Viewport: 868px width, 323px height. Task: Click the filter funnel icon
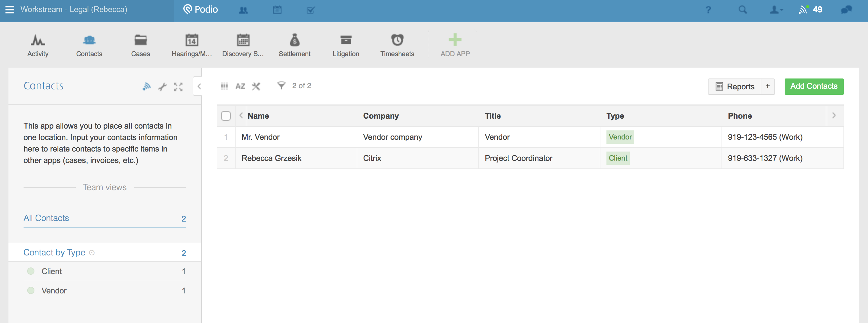pos(281,85)
